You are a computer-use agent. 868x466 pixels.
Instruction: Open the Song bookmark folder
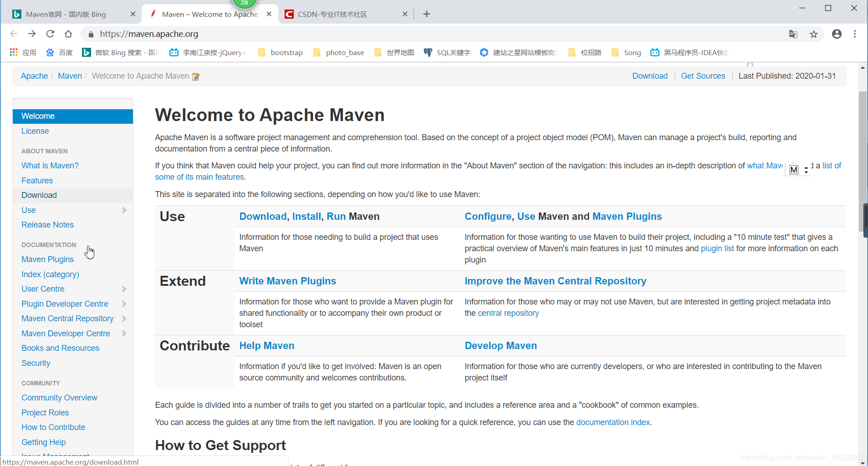626,52
